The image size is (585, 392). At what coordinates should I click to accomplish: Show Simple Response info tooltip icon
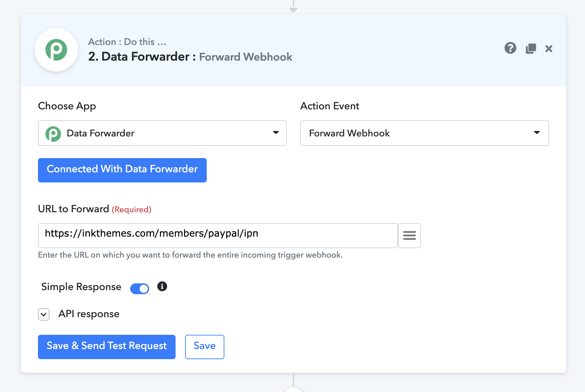pyautogui.click(x=162, y=286)
